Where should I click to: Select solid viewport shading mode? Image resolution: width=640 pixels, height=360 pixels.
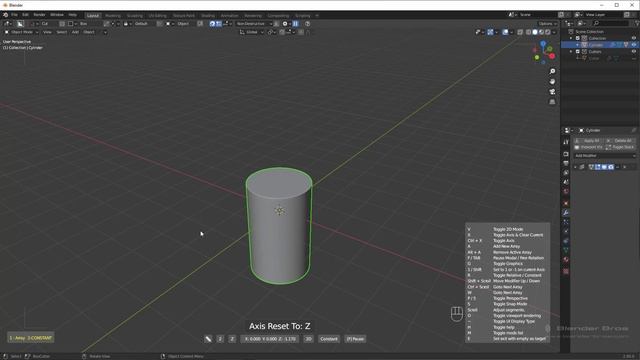(x=535, y=32)
